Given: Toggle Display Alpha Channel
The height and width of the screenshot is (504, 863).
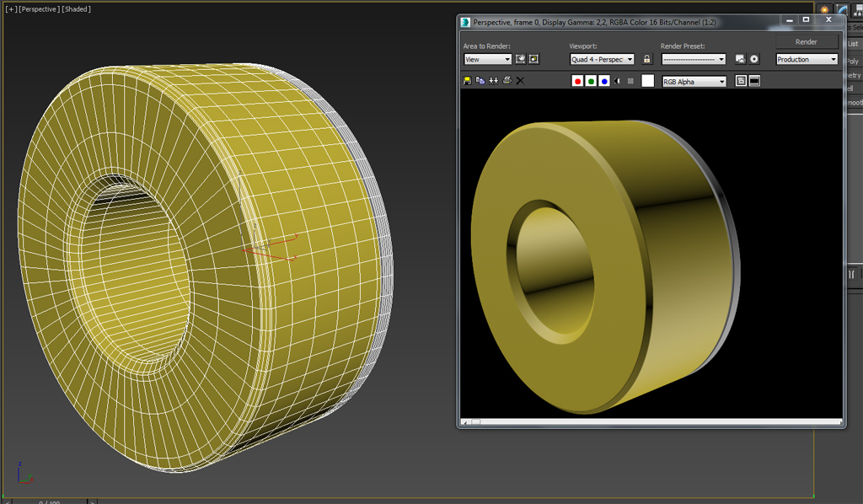Looking at the screenshot, I should (618, 81).
